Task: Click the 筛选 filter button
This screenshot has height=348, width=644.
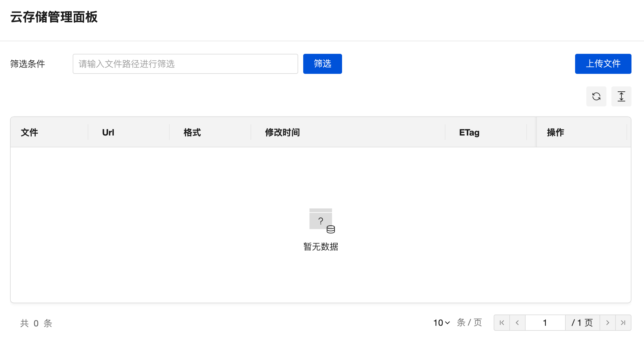Action: 322,64
